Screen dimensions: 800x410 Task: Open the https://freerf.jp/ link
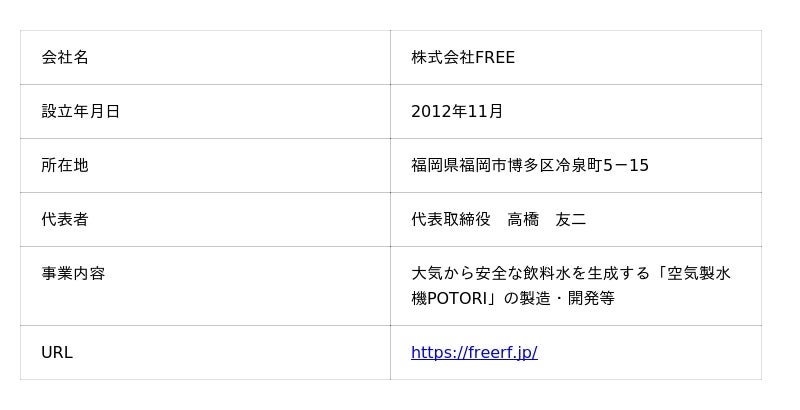click(x=474, y=353)
